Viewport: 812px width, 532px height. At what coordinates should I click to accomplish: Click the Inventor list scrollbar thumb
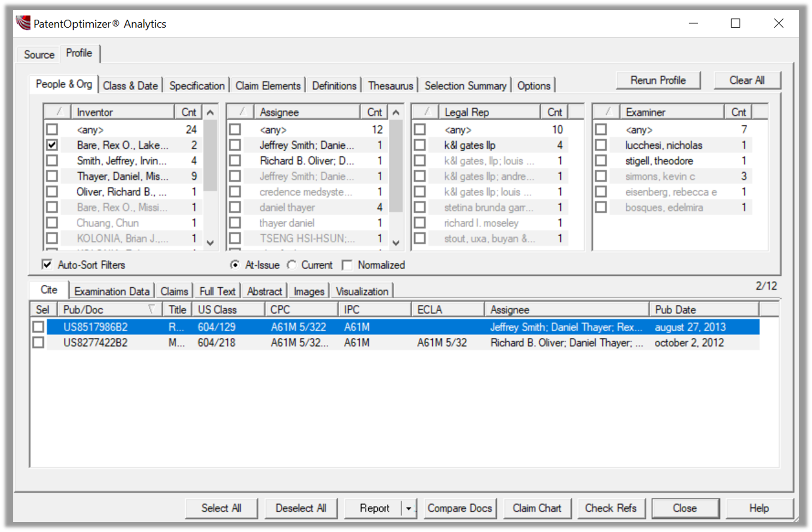[210, 156]
